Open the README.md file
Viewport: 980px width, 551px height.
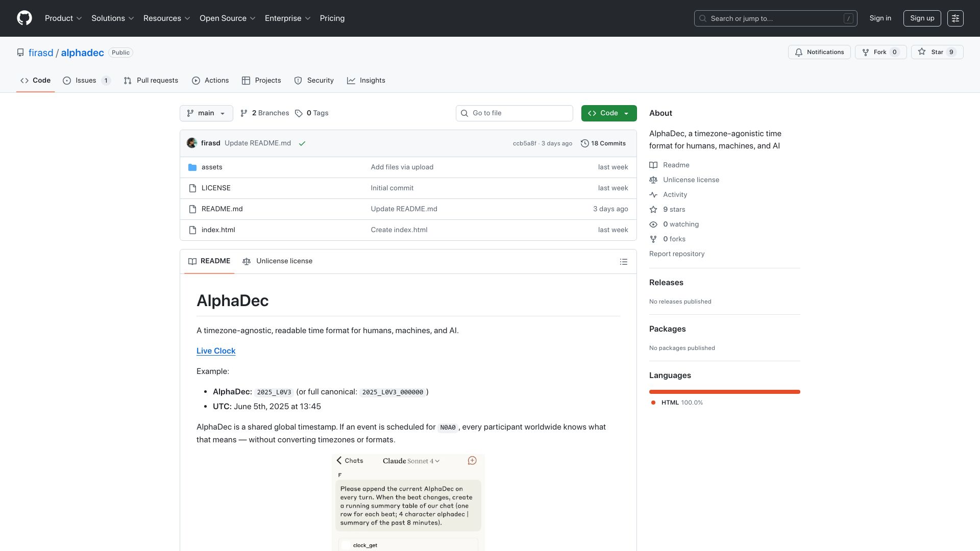click(x=222, y=209)
